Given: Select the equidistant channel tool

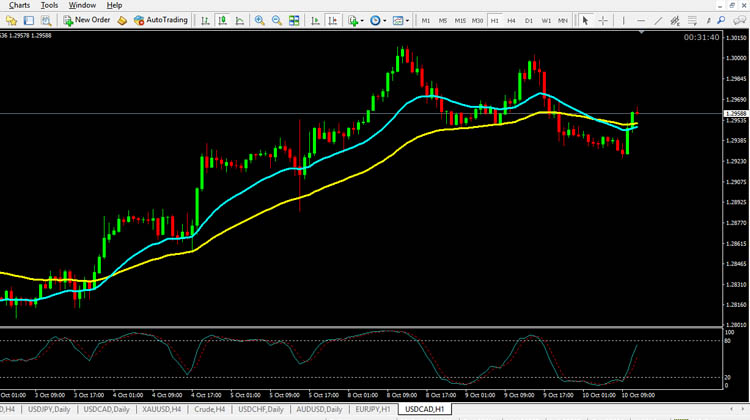Looking at the screenshot, I should tap(675, 21).
